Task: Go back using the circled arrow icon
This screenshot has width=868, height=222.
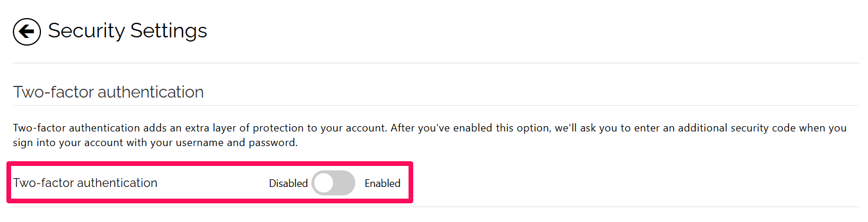Action: 27,31
